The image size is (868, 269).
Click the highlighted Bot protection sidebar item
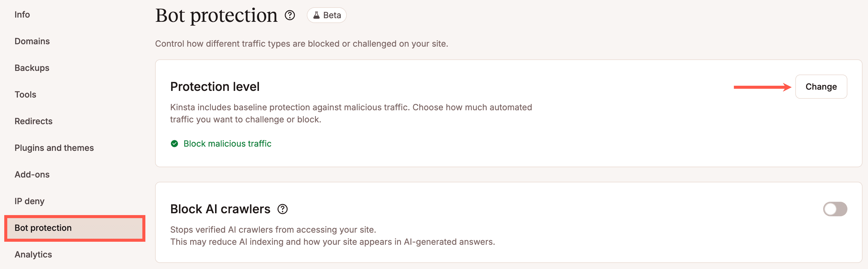click(x=43, y=228)
